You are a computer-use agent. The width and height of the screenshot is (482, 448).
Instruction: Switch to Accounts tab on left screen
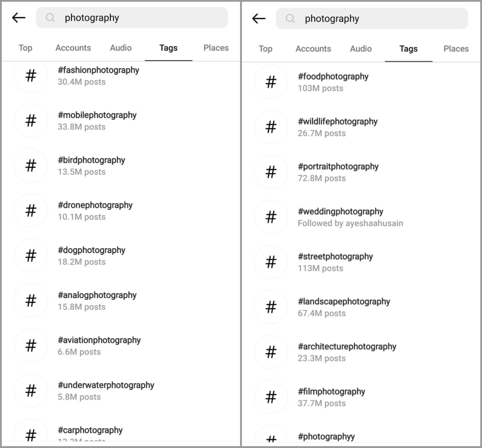click(73, 48)
